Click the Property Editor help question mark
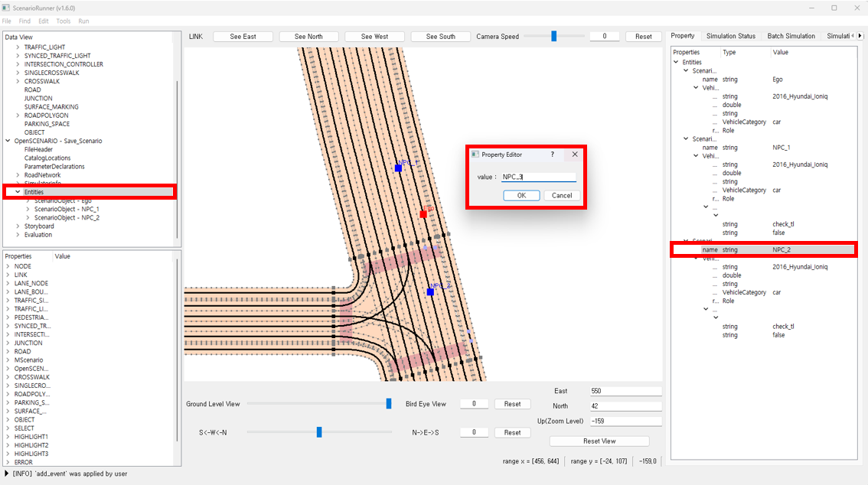This screenshot has height=485, width=868. pos(553,155)
